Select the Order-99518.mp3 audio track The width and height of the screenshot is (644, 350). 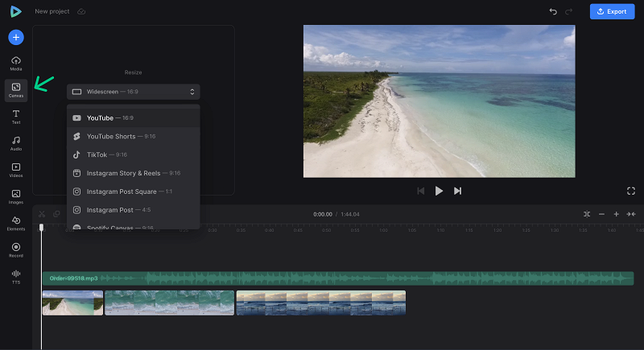point(338,278)
